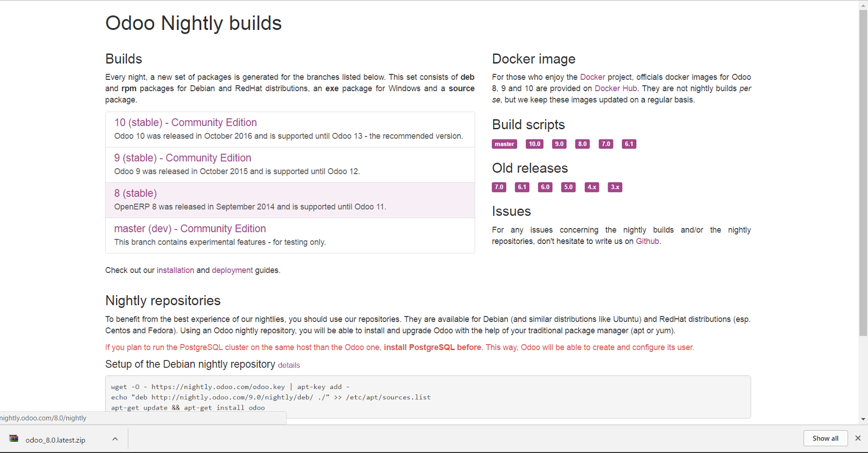Select the master build script badge

coord(505,144)
